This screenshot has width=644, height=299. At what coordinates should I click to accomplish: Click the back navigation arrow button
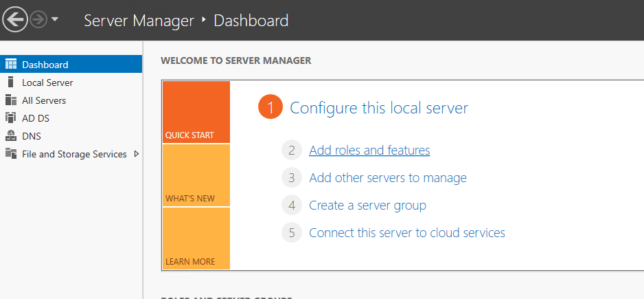tap(15, 20)
